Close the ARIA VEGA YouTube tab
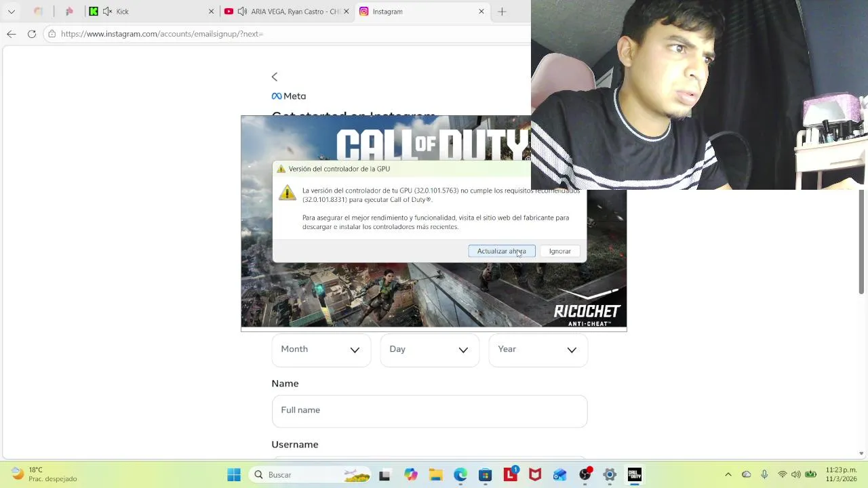868x488 pixels. click(346, 12)
